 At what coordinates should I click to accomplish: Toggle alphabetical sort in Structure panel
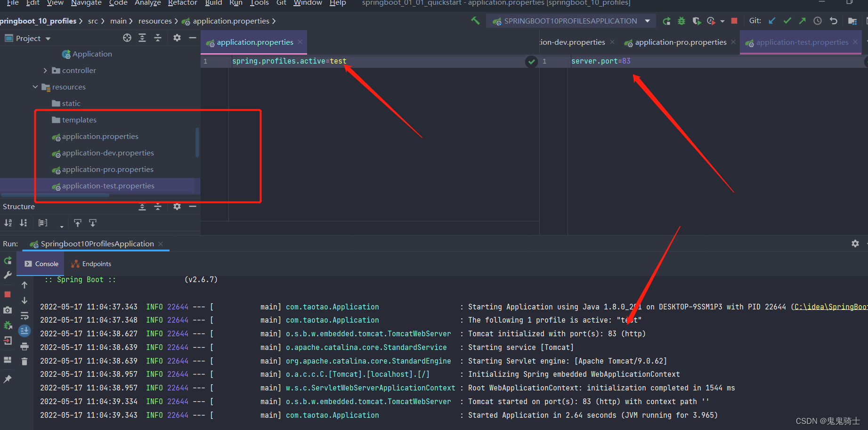8,223
